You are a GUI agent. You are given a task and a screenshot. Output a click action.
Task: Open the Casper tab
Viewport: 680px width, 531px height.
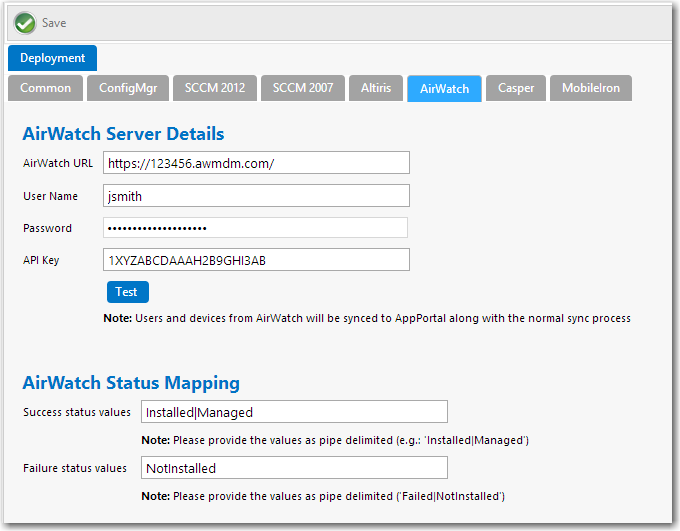coord(516,88)
